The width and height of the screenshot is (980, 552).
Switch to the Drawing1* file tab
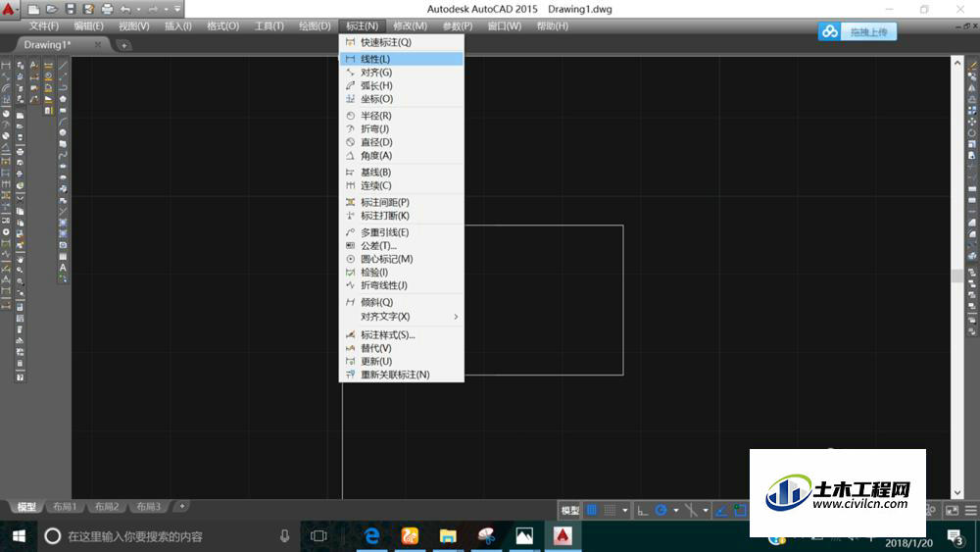[47, 45]
